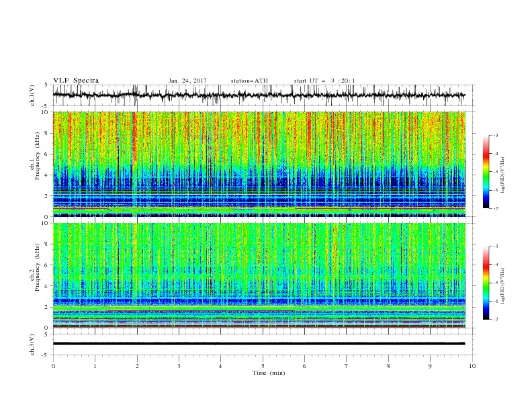Viewport: 532px width, 411px height.
Task: Click the 'ch.3(V)' waveform axis label
Action: point(32,345)
